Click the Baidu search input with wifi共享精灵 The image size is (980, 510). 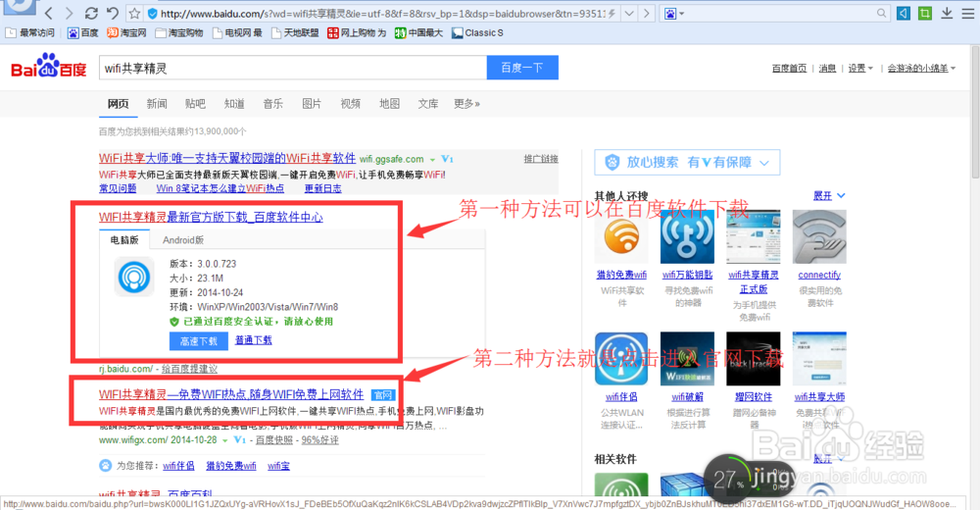click(292, 68)
